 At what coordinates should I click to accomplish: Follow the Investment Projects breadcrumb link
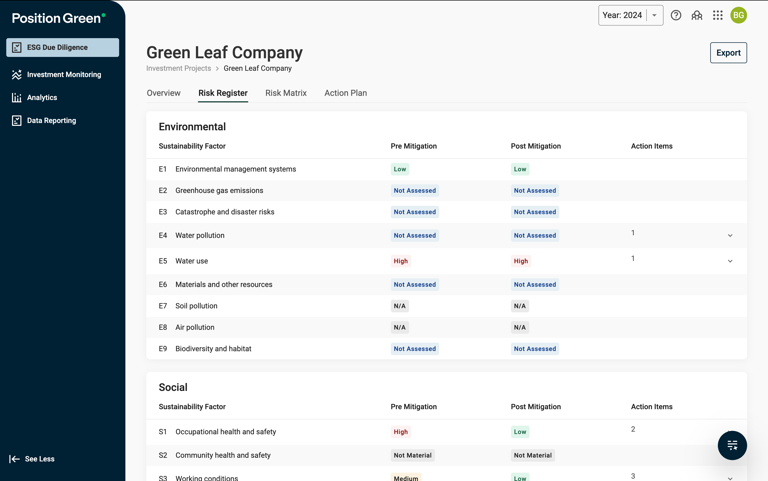click(x=178, y=69)
